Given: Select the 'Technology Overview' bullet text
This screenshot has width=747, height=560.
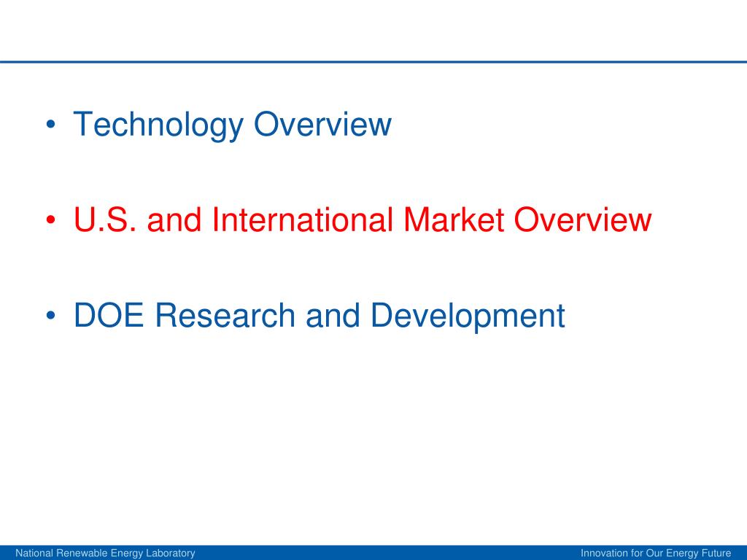Looking at the screenshot, I should point(232,125).
